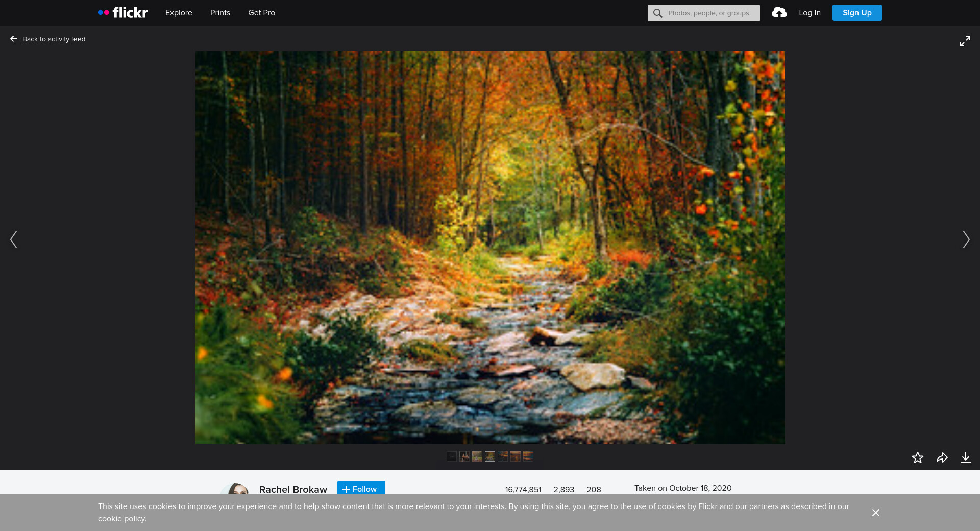Open the Prints menu item
Viewport: 980px width, 531px height.
point(220,13)
